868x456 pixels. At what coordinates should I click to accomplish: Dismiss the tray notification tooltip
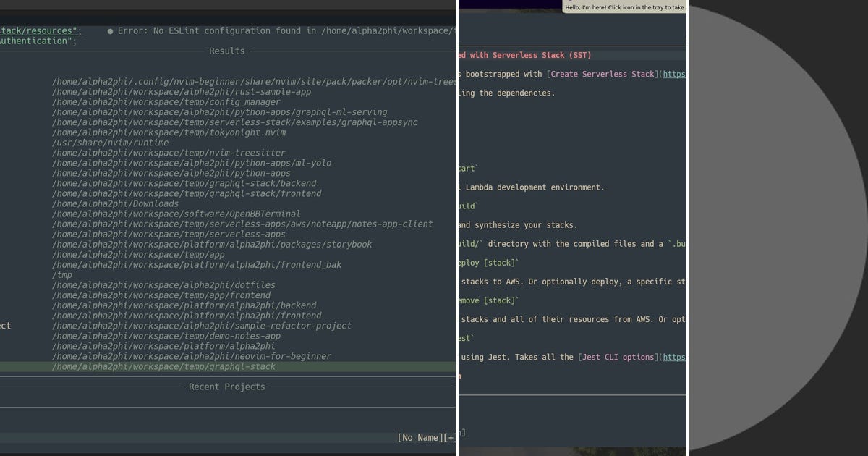(625, 6)
